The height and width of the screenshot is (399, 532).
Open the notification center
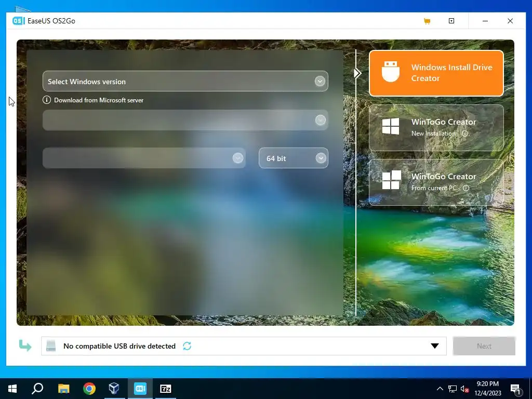click(x=515, y=389)
